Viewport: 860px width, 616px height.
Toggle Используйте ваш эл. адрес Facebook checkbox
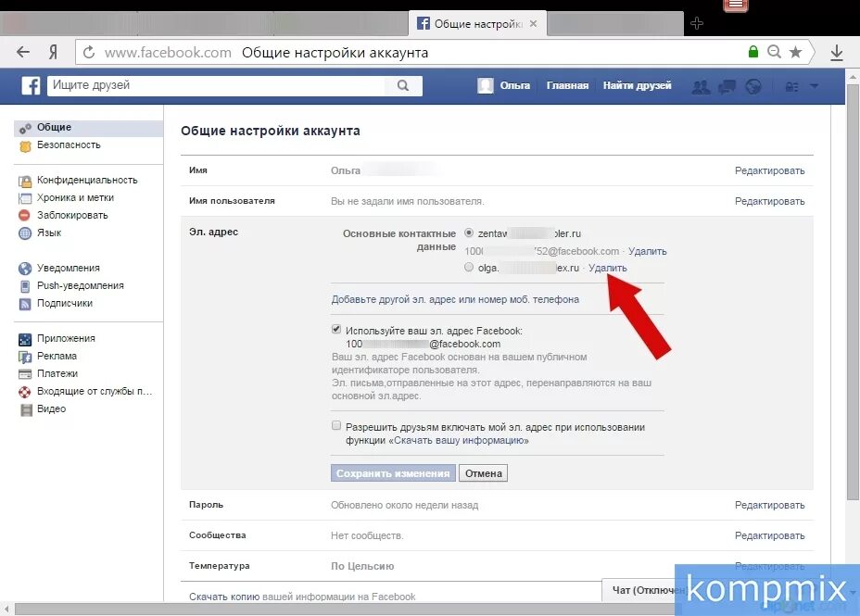coord(336,330)
